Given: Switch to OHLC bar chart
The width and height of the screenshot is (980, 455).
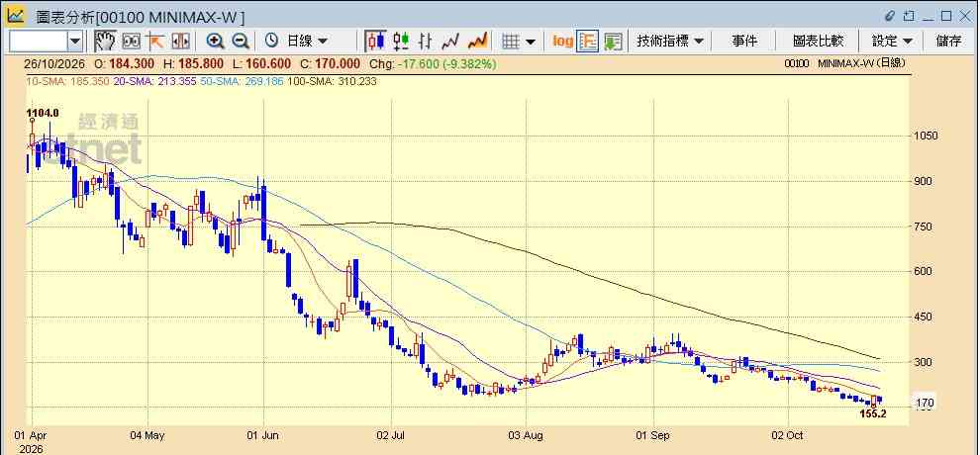Looking at the screenshot, I should pos(426,42).
